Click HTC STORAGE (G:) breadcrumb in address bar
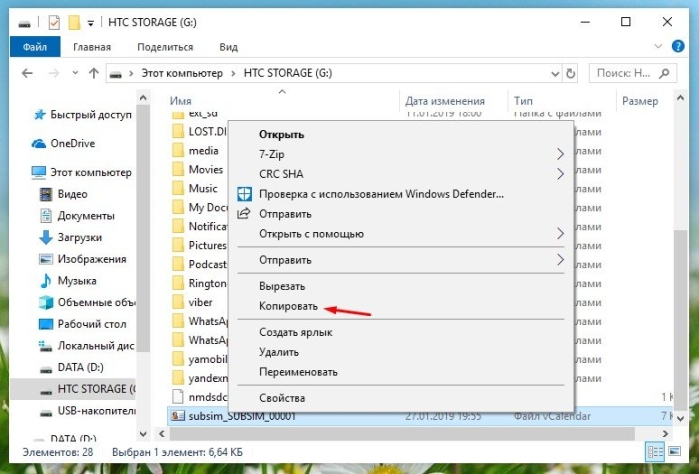The image size is (699, 474). click(x=288, y=73)
